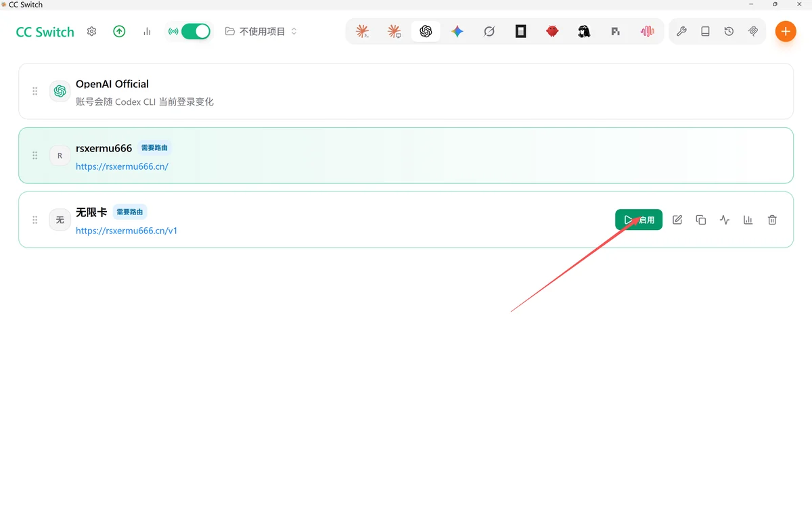Select the OpenAI Codex app tab
This screenshot has width=812, height=510.
[x=426, y=31]
